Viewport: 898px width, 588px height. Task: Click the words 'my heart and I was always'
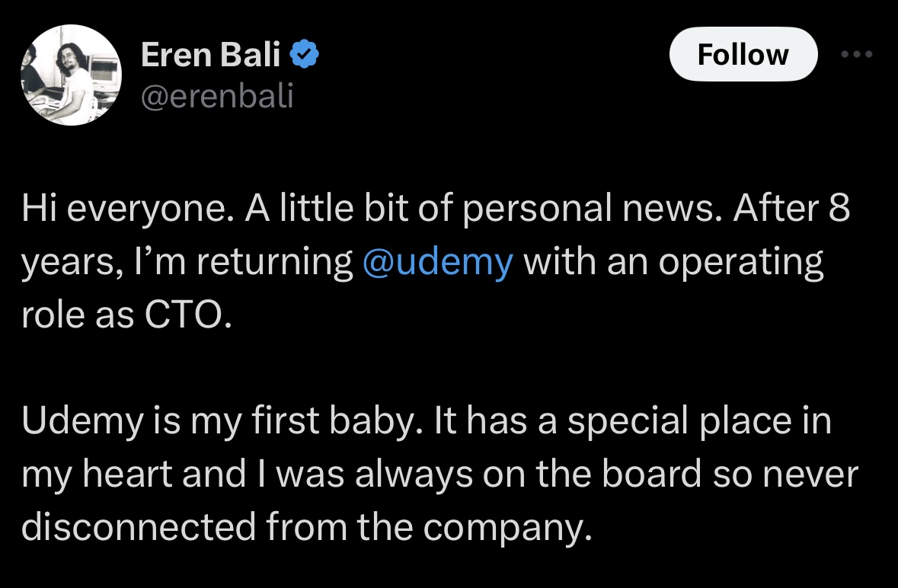tap(247, 475)
